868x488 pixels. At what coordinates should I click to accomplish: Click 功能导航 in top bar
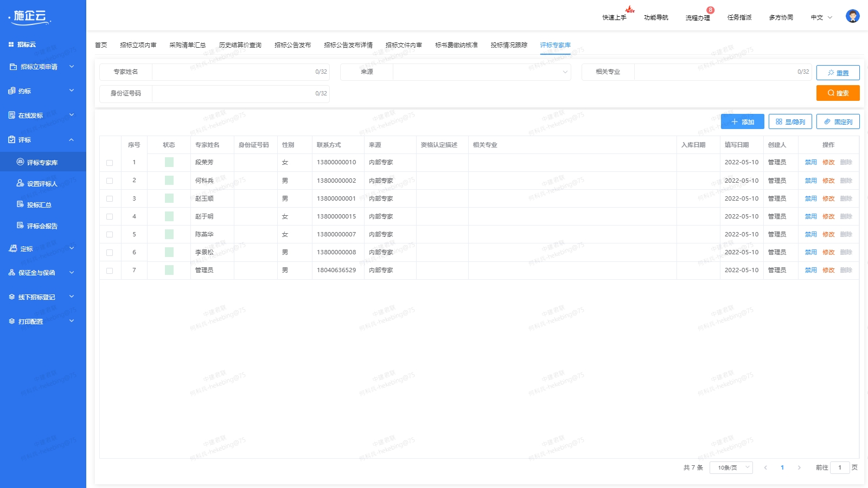656,17
